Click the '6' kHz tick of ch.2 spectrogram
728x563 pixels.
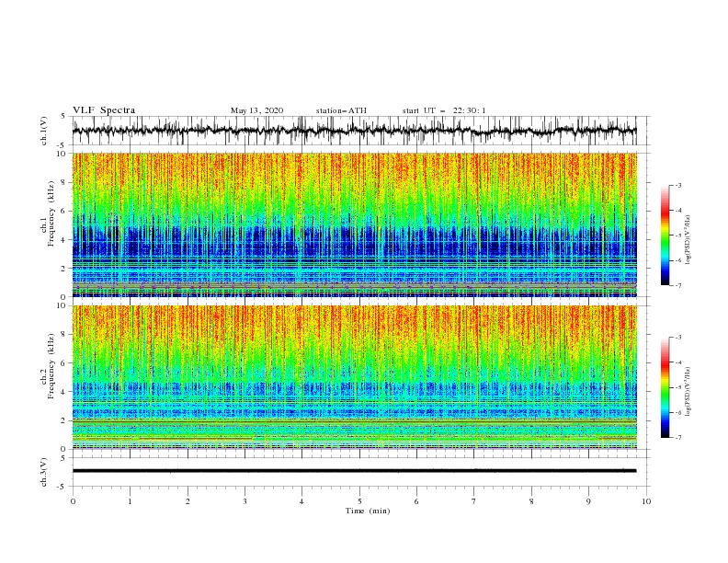64,362
